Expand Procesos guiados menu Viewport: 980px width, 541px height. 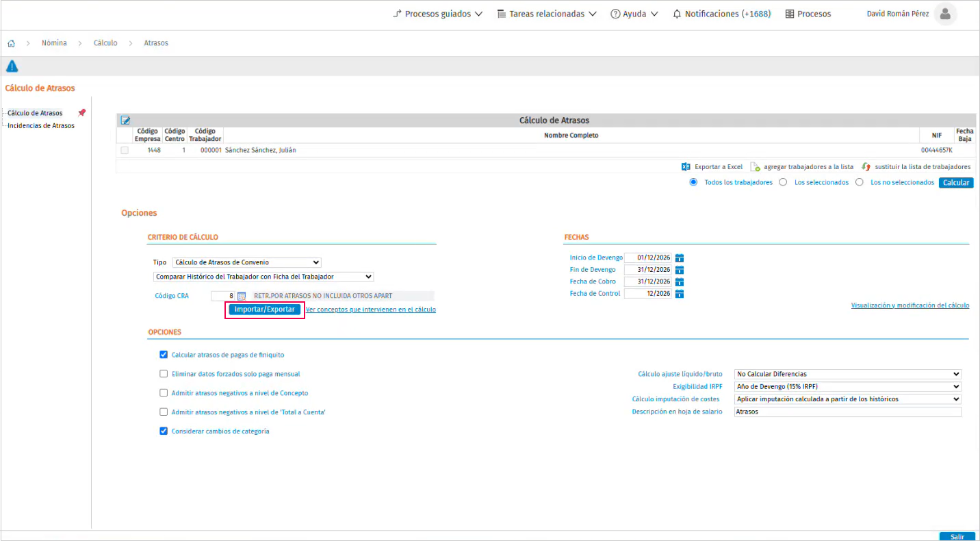437,14
